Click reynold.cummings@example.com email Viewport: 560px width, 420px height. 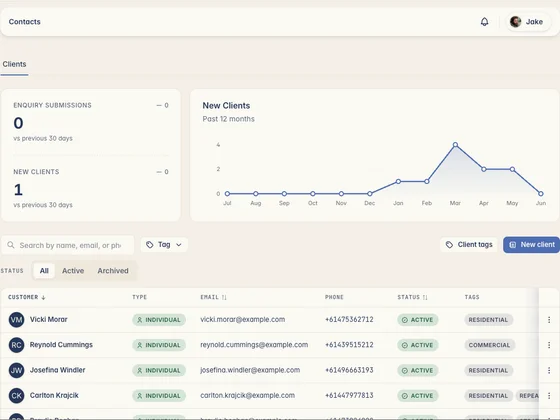pos(254,345)
